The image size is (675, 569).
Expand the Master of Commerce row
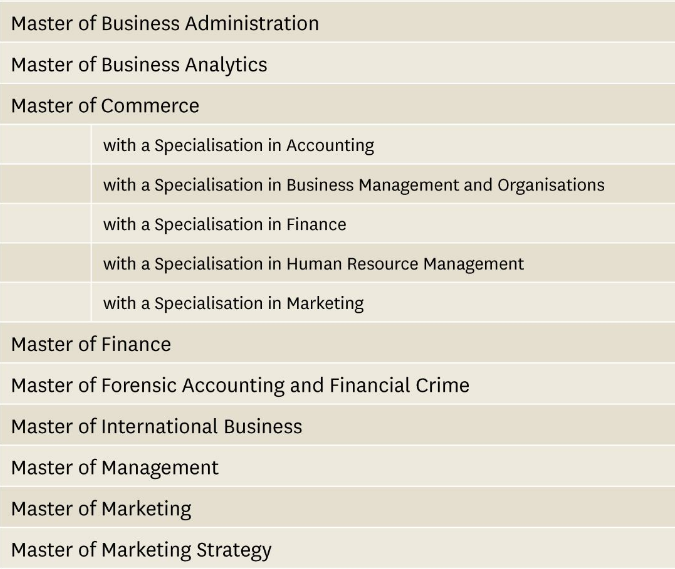[x=105, y=106]
